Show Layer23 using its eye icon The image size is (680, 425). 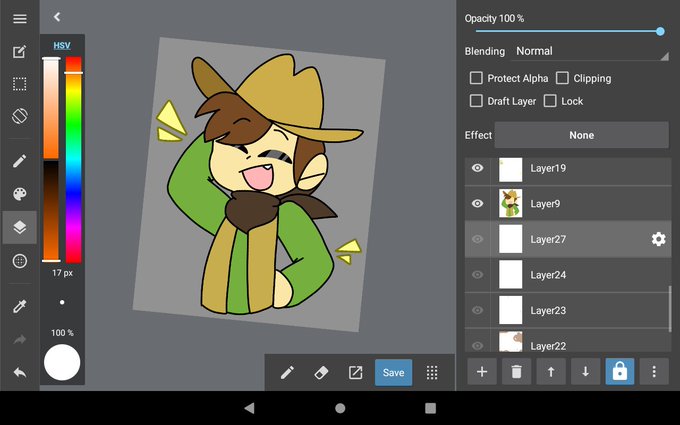[477, 310]
